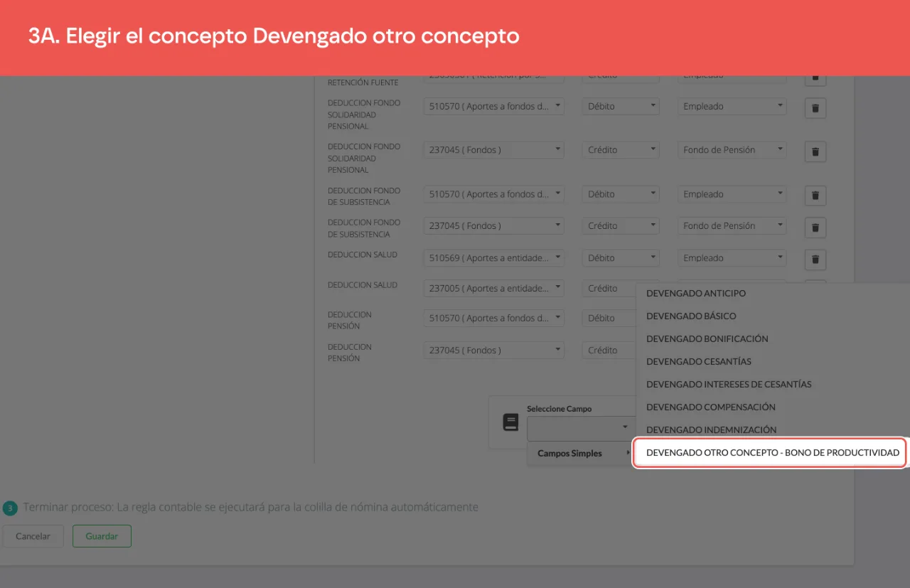
Task: Open account dropdown 237005 in Deduccion Salud row
Action: tap(494, 289)
